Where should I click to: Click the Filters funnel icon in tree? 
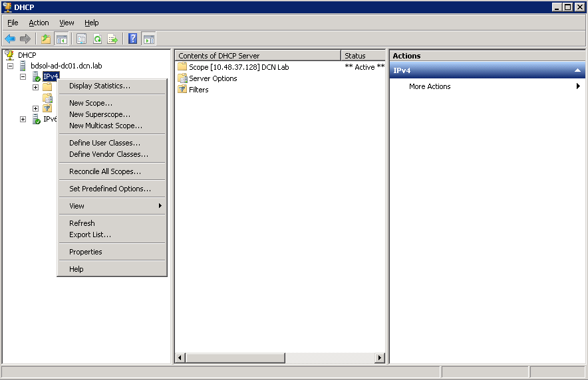[x=47, y=108]
